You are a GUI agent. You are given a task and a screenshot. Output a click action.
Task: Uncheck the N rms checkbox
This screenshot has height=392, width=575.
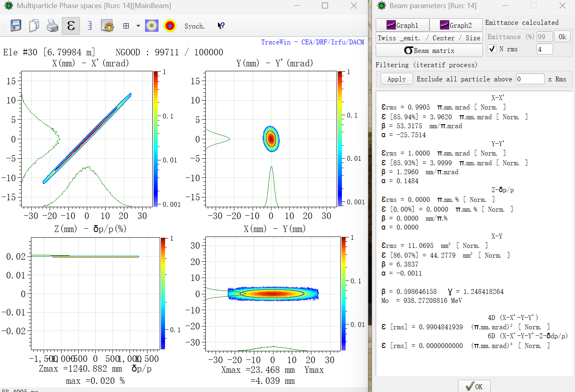(x=492, y=49)
